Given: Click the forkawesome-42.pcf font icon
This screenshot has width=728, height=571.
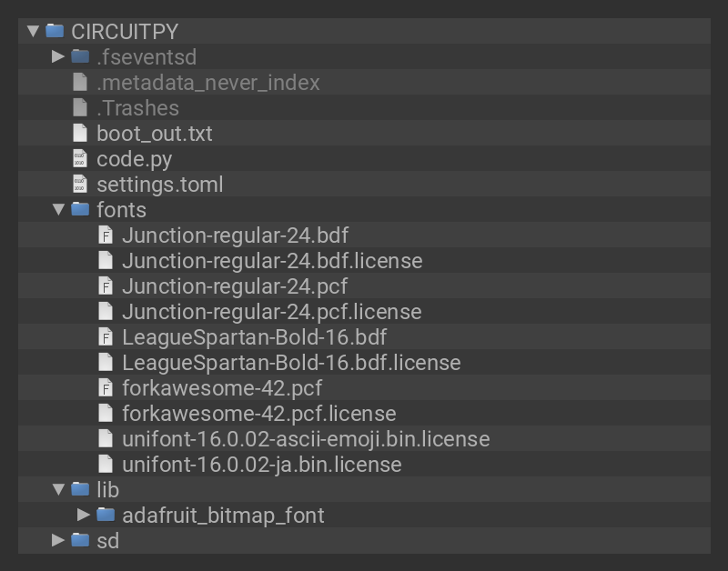Looking at the screenshot, I should click(106, 388).
